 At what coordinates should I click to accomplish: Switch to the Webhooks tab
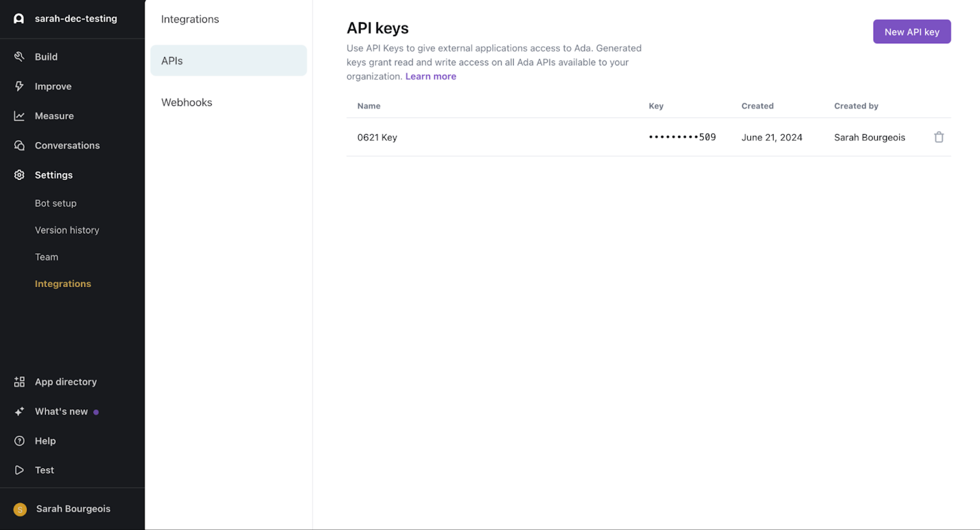pos(187,102)
